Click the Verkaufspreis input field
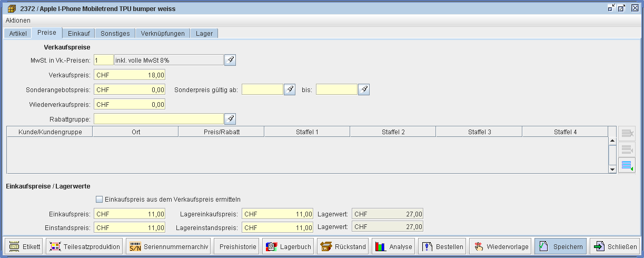Viewport: 644px width, 258px height. click(130, 75)
